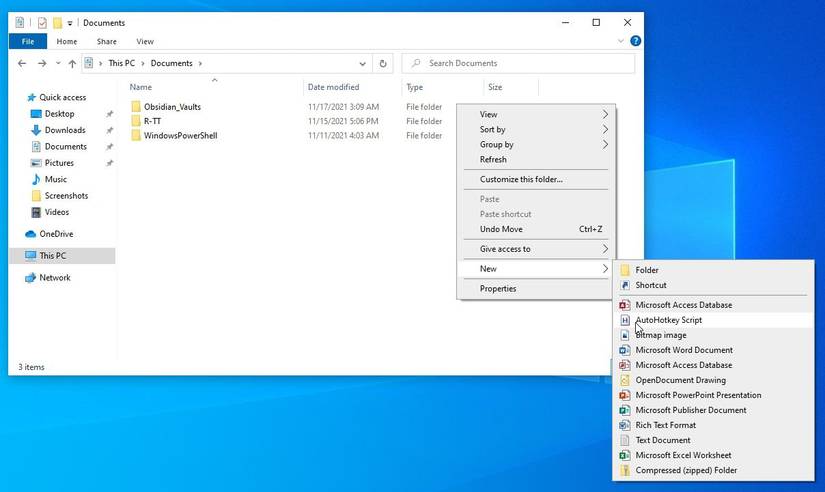The width and height of the screenshot is (825, 492).
Task: Switch to the View ribbon tab
Action: pyautogui.click(x=145, y=41)
